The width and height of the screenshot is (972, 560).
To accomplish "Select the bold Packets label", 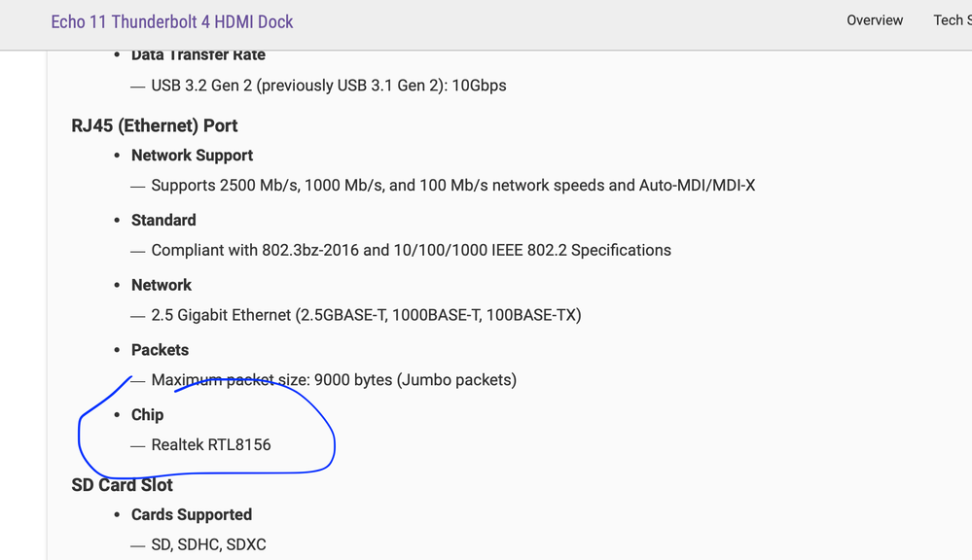I will pos(160,350).
